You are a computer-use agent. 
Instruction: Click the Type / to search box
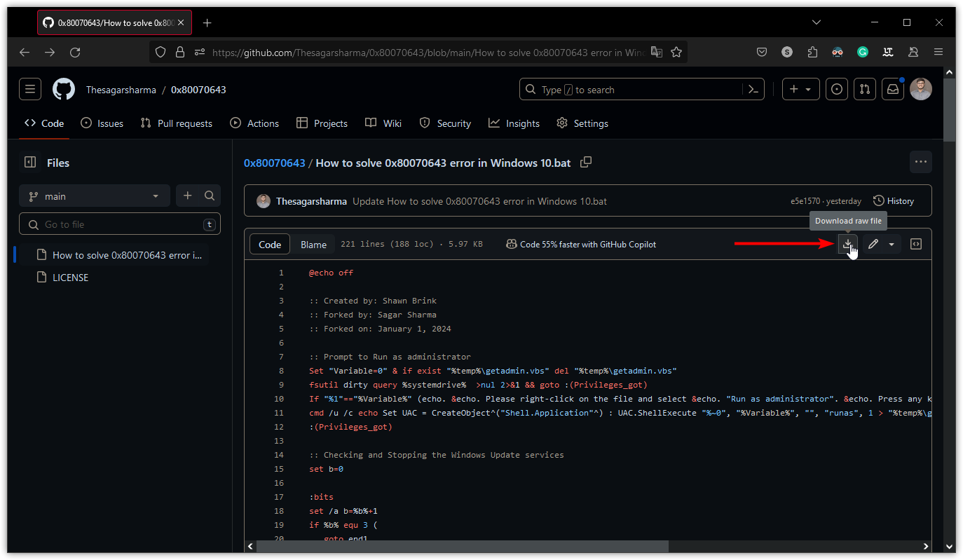click(x=642, y=89)
